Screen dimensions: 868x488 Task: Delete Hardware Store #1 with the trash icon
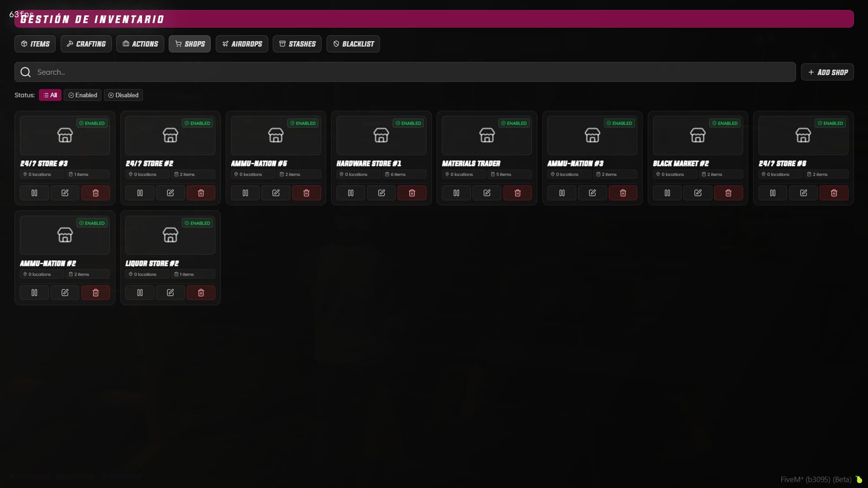point(412,193)
